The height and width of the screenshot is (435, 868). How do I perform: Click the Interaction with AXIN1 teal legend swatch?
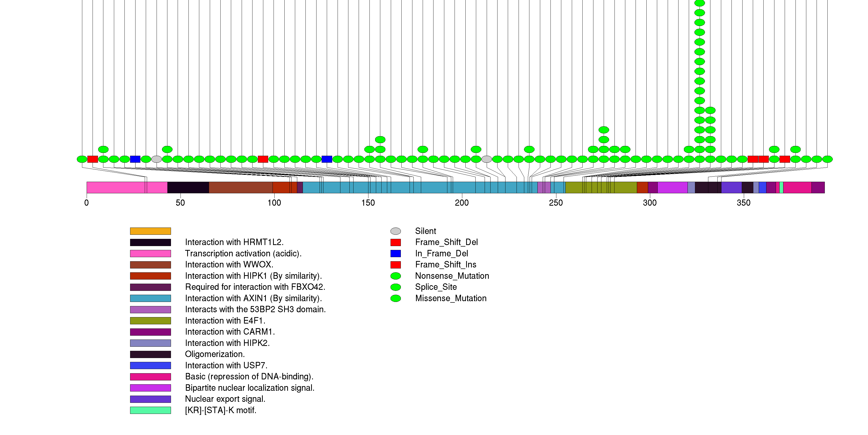click(x=150, y=298)
